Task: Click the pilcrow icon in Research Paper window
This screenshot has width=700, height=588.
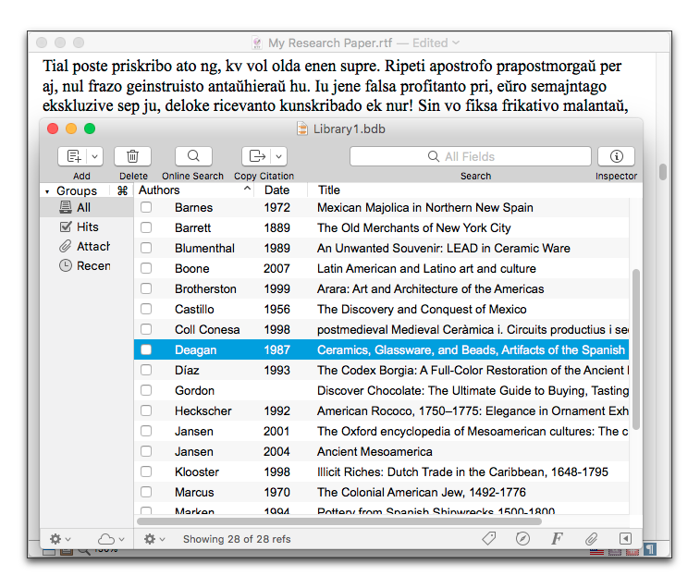Action: tap(650, 549)
